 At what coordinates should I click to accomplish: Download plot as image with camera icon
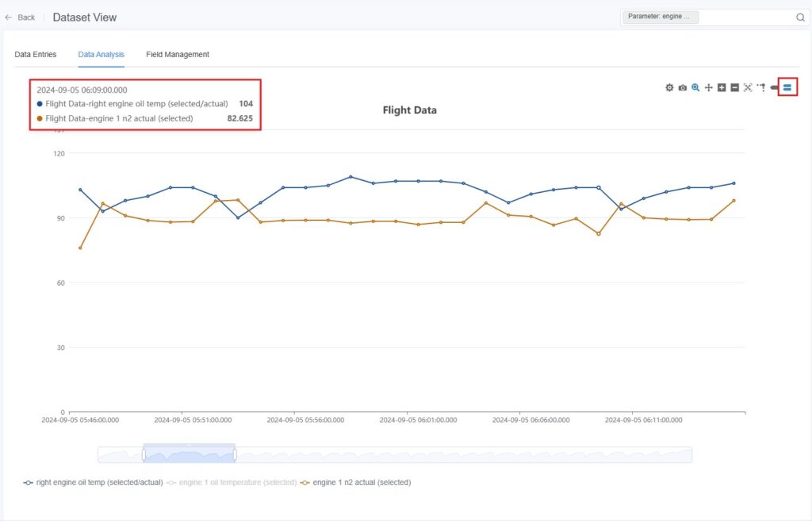click(x=682, y=87)
